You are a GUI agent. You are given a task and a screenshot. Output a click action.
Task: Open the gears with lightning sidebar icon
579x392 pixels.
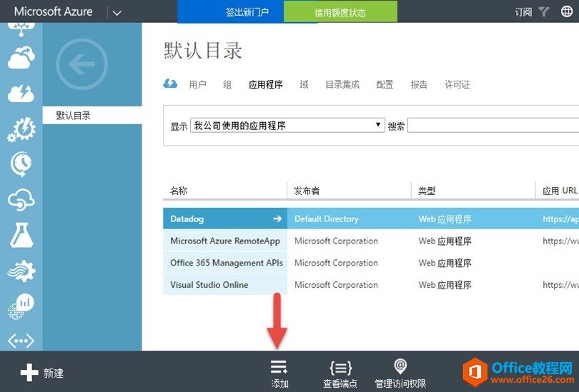pyautogui.click(x=21, y=129)
